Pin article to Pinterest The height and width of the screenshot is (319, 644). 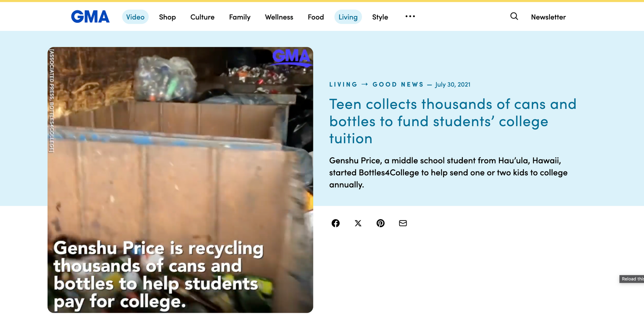click(x=380, y=223)
